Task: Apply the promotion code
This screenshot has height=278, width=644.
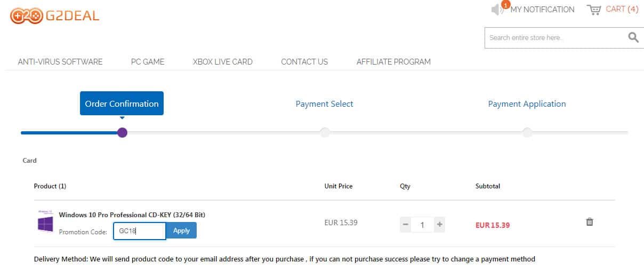Action: click(x=181, y=231)
